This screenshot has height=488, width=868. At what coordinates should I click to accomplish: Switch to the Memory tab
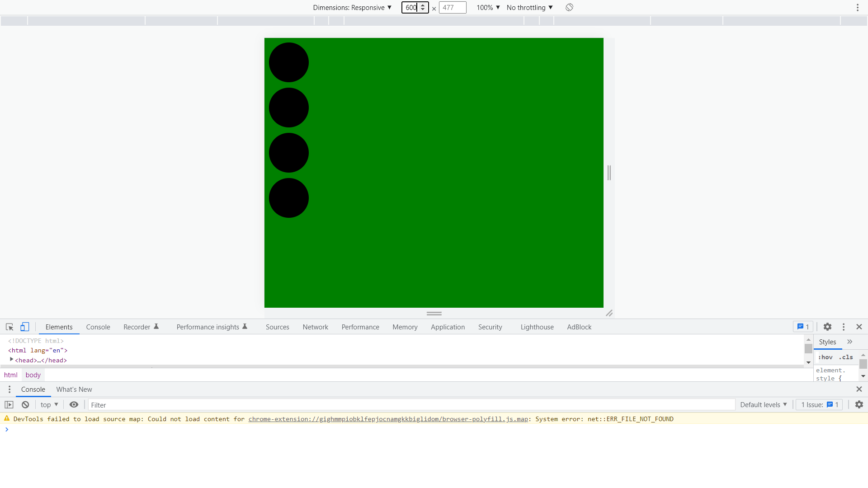coord(405,327)
